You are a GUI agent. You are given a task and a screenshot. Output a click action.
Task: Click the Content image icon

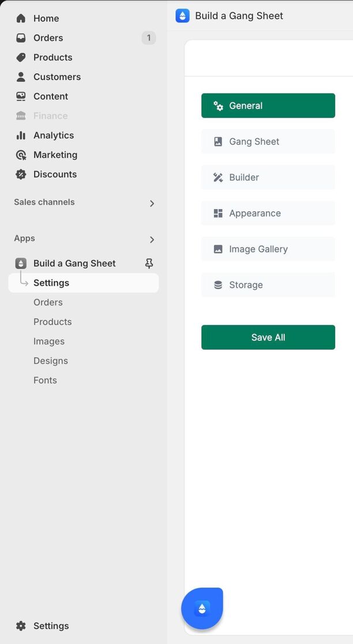tap(21, 96)
